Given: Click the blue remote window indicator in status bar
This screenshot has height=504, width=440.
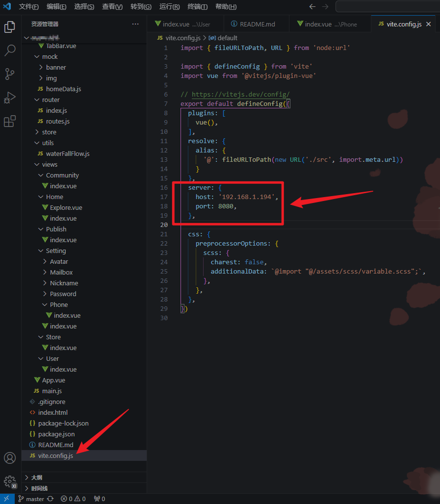Looking at the screenshot, I should pos(6,499).
